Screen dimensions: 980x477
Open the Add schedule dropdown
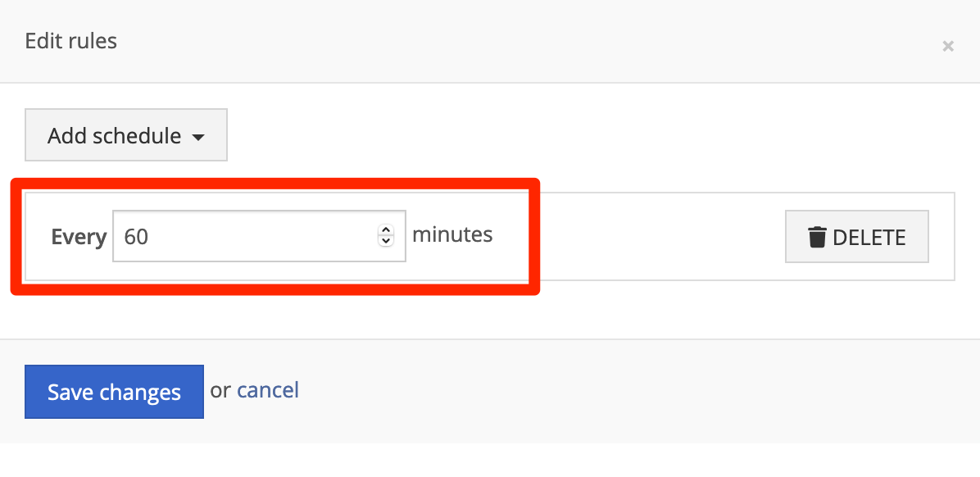126,135
